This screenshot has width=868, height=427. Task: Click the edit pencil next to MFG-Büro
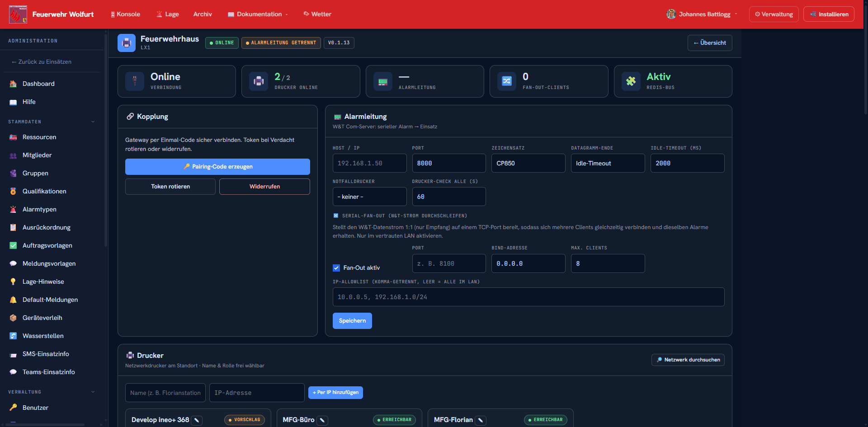tap(322, 420)
